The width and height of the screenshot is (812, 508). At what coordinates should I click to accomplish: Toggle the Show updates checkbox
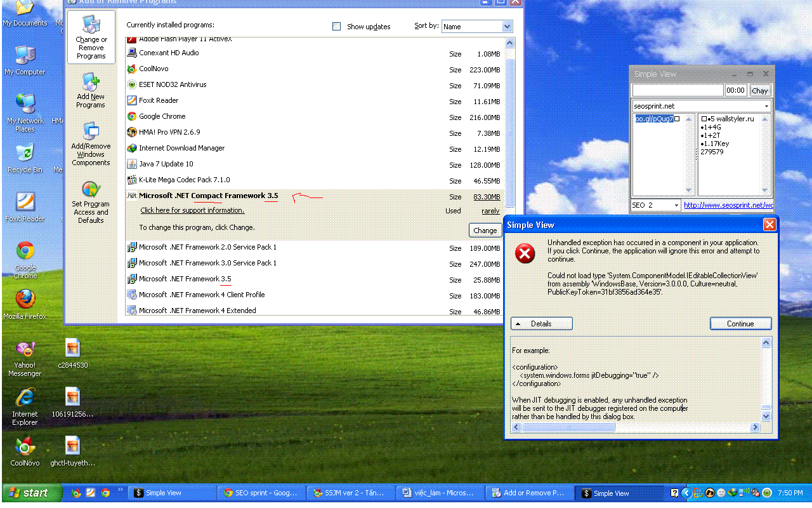[337, 27]
